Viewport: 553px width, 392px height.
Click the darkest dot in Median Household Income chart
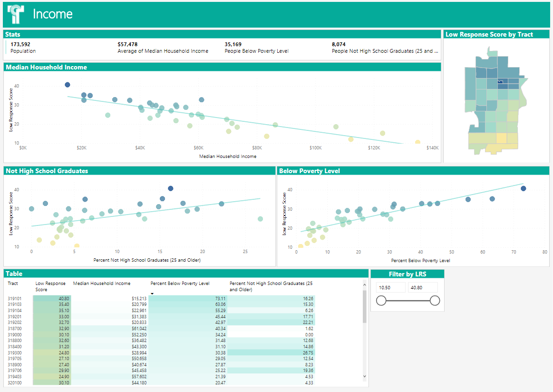(68, 85)
